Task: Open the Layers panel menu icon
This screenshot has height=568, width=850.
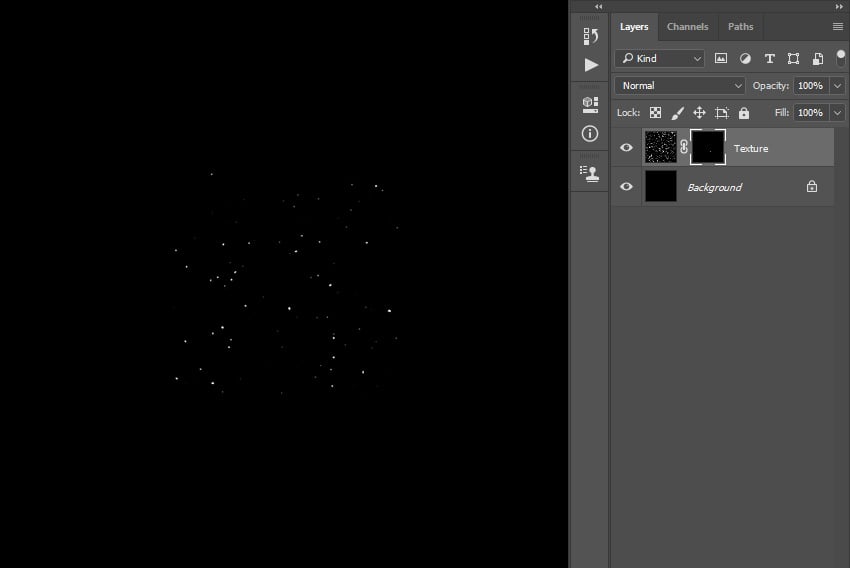Action: 838,27
